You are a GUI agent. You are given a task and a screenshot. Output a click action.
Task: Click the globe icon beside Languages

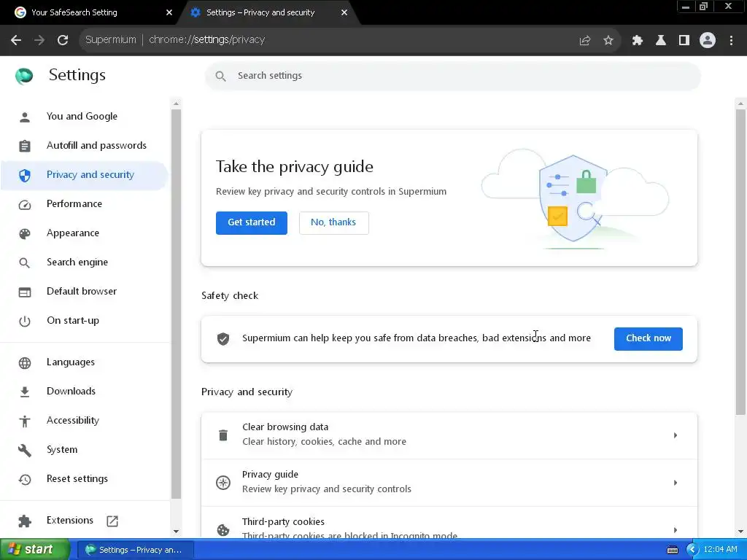(25, 363)
